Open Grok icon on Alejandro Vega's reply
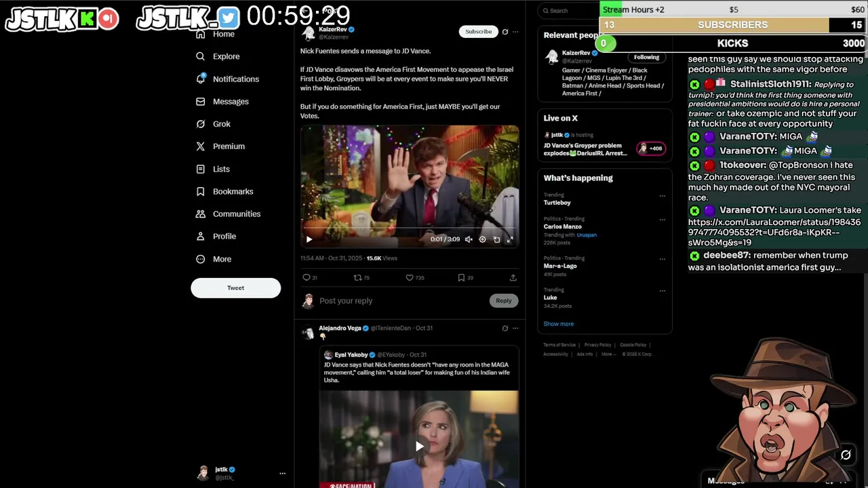 505,328
